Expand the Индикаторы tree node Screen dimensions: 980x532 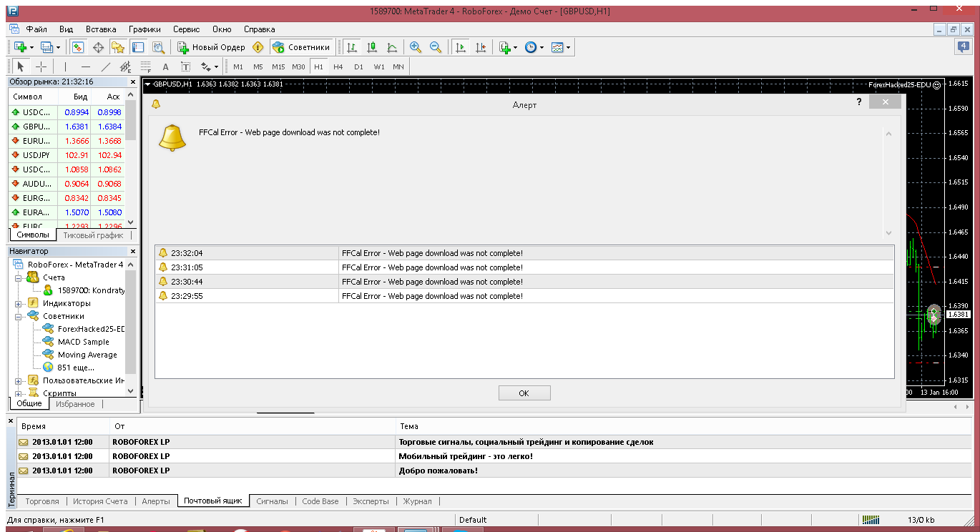(x=19, y=303)
